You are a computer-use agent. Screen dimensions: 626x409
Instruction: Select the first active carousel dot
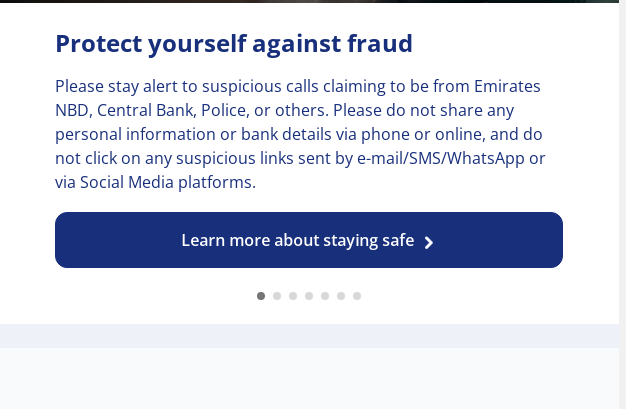261,296
